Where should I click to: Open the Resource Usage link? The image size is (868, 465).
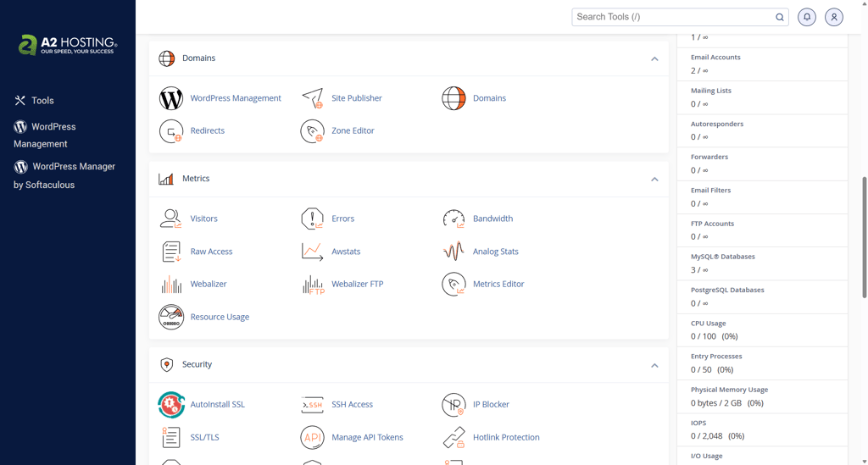coord(220,317)
